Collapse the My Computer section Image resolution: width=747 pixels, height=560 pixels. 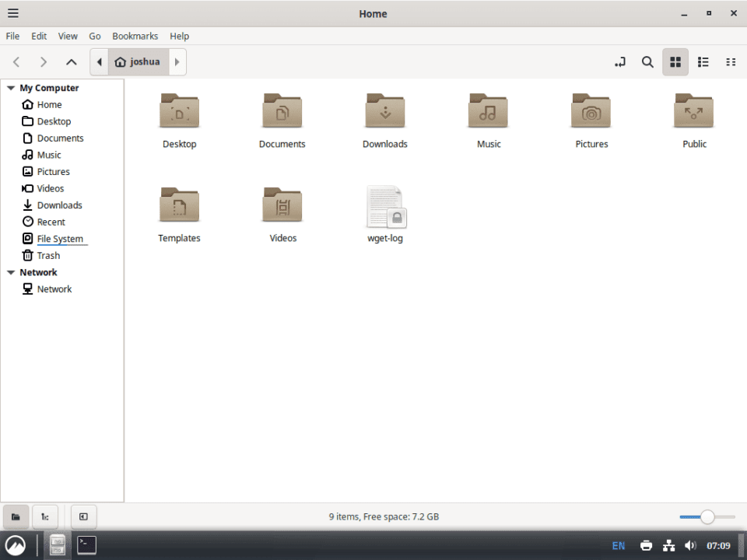(10, 88)
